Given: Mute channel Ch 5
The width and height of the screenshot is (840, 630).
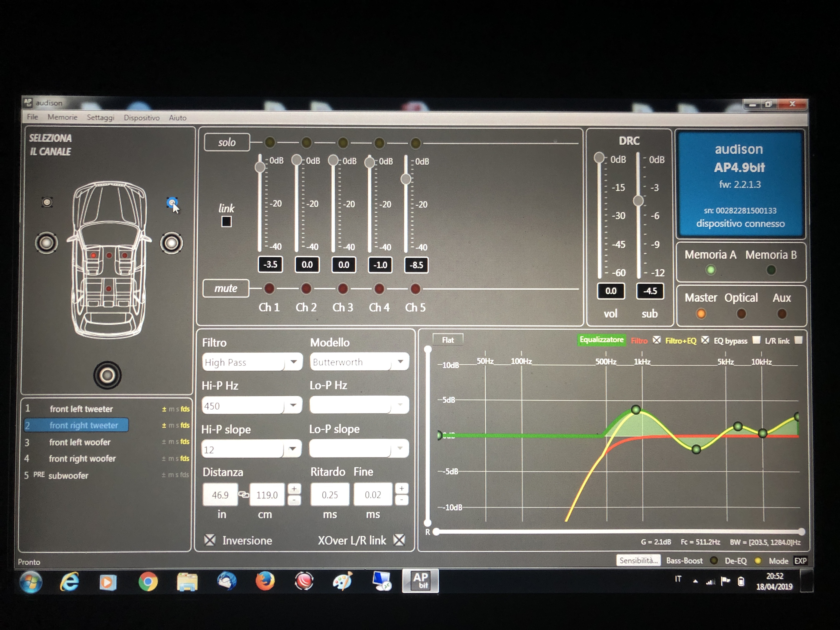Looking at the screenshot, I should tap(415, 289).
